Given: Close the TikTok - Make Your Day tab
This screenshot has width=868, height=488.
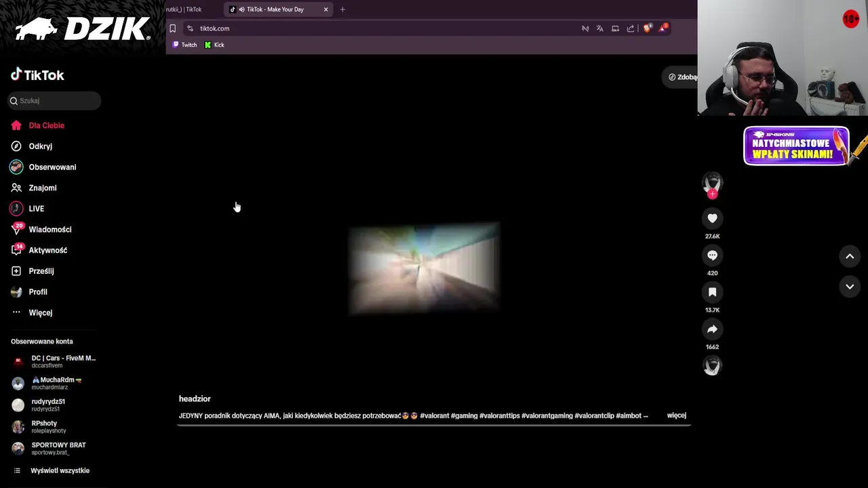Looking at the screenshot, I should (x=325, y=9).
